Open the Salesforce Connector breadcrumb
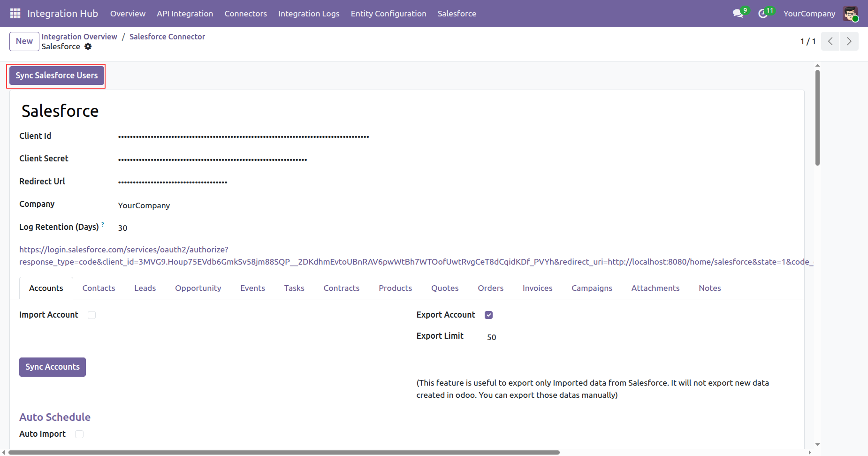Image resolution: width=868 pixels, height=456 pixels. (167, 37)
